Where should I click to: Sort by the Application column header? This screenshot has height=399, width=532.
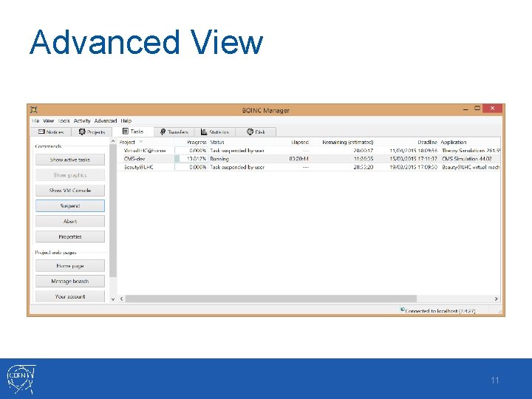(470, 142)
